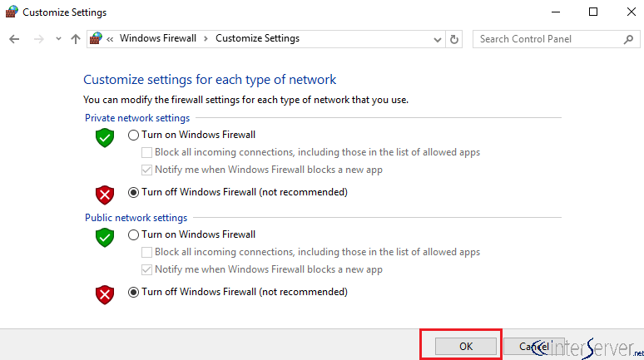This screenshot has height=360, width=644.
Task: Click Public network settings heading
Action: tap(136, 218)
